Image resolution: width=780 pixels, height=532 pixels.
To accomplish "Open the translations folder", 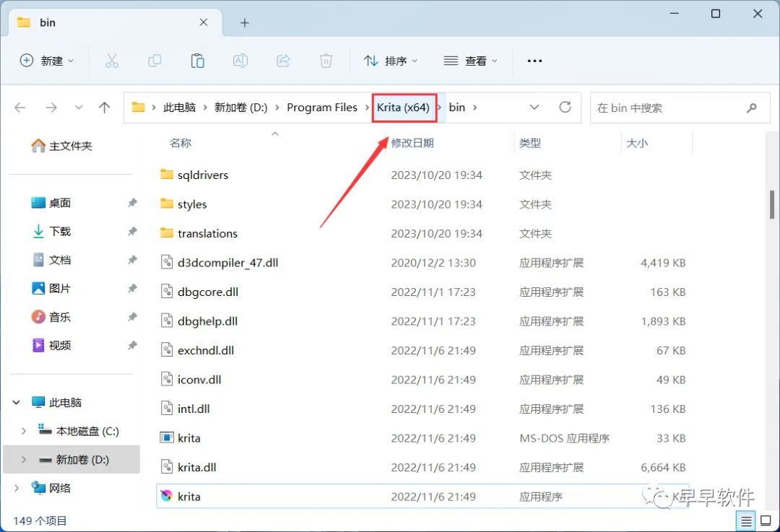I will (x=422, y=233).
